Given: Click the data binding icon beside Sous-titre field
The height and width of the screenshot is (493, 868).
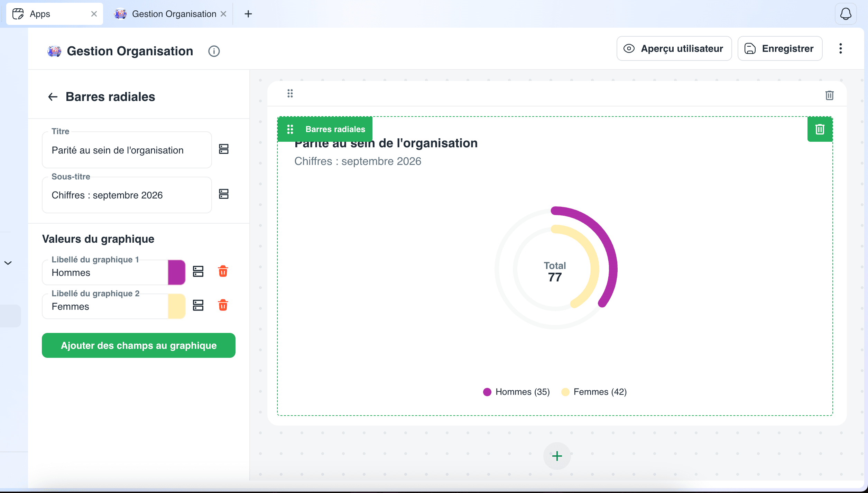Looking at the screenshot, I should coord(224,194).
